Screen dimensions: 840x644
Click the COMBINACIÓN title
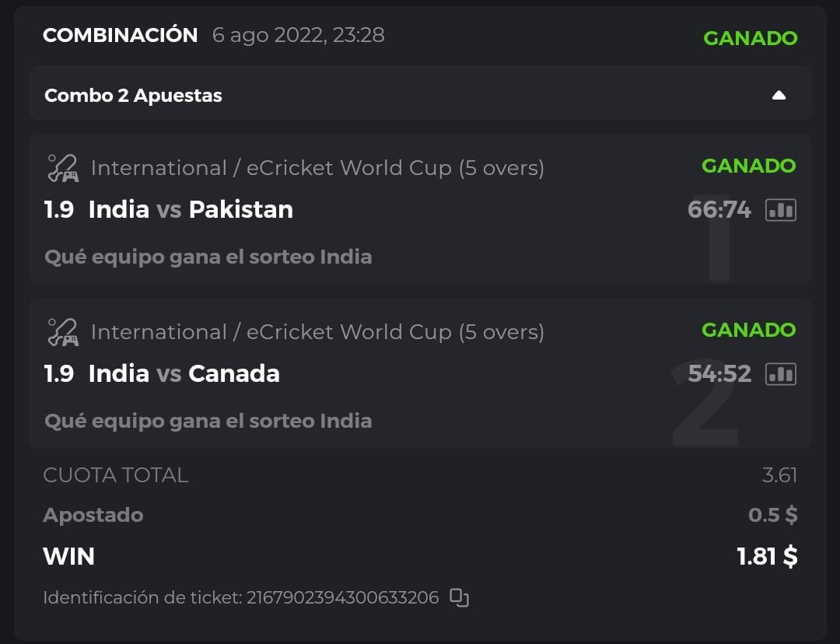click(x=121, y=35)
